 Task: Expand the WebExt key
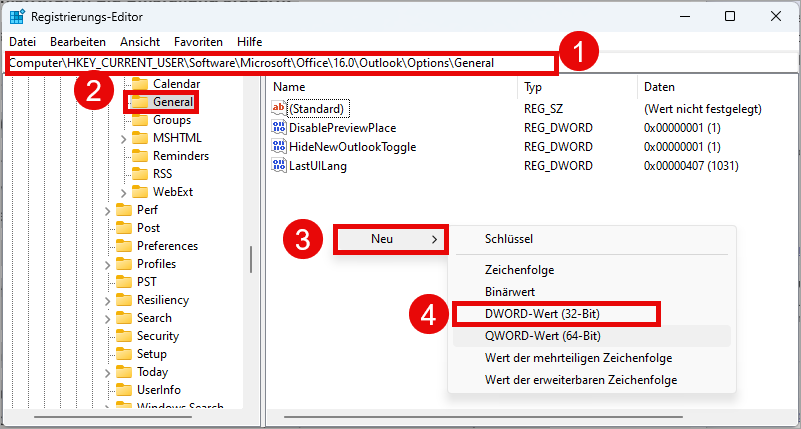pyautogui.click(x=123, y=193)
